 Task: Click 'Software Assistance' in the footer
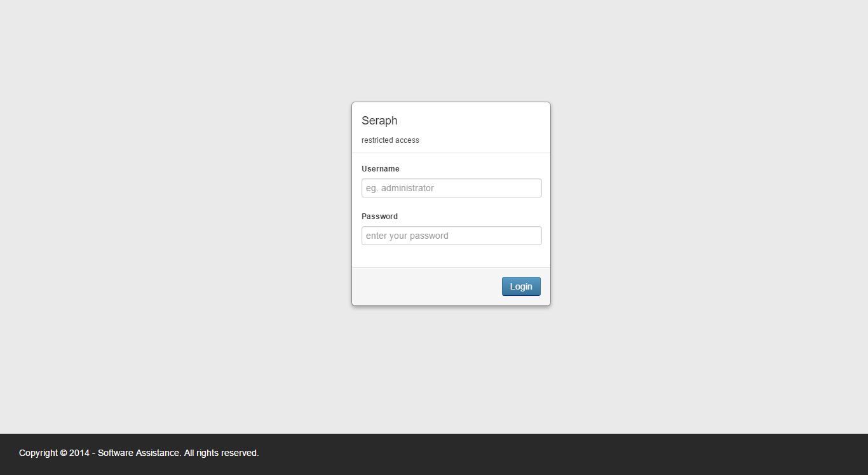[138, 453]
